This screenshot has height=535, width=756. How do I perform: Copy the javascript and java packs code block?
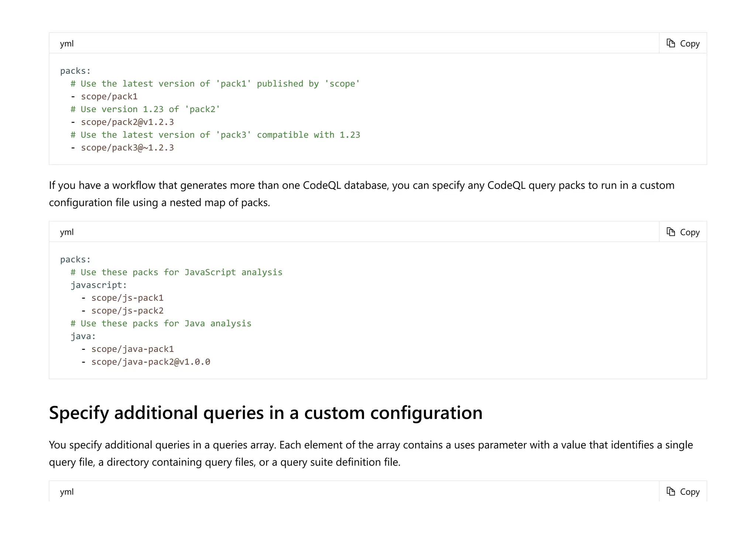coord(683,232)
